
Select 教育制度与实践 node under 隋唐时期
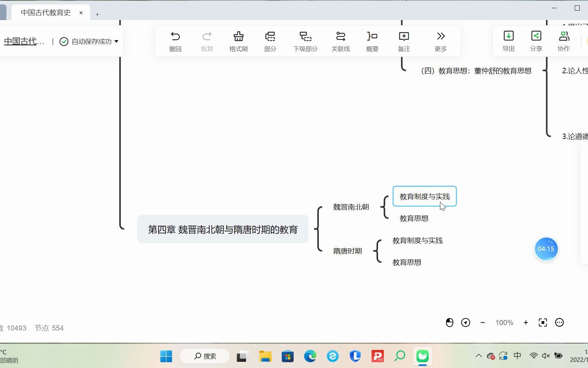418,241
